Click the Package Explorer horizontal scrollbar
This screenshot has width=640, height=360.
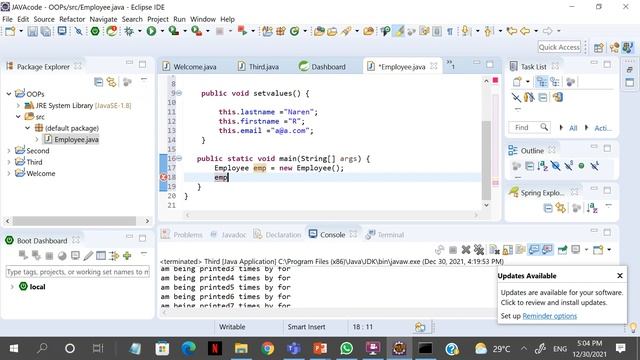pyautogui.click(x=74, y=221)
